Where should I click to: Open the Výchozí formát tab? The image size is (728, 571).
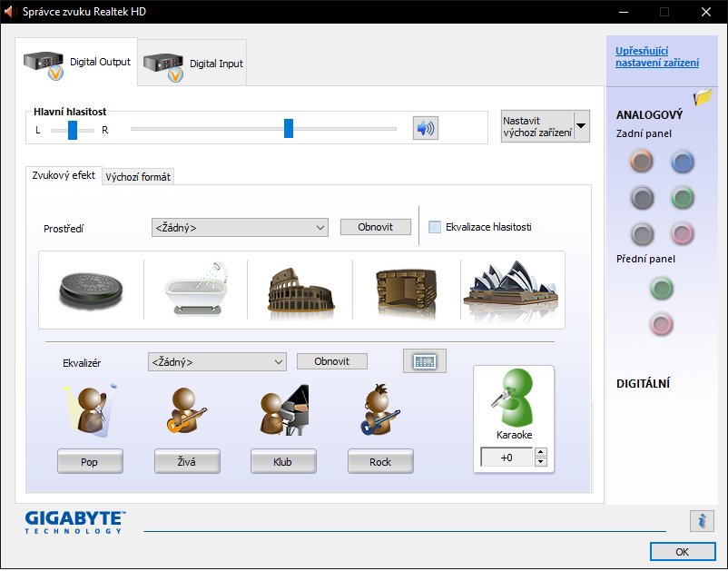click(x=138, y=177)
